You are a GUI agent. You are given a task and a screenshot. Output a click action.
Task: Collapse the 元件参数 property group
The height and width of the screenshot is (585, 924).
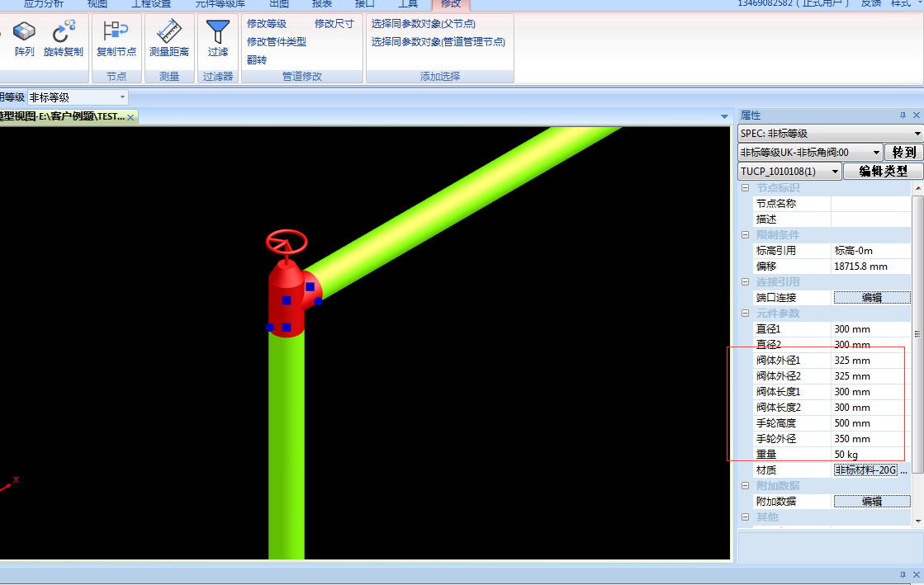[x=746, y=314]
